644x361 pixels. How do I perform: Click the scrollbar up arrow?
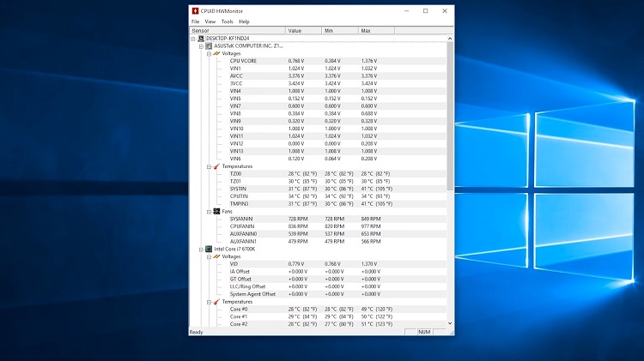pos(450,39)
